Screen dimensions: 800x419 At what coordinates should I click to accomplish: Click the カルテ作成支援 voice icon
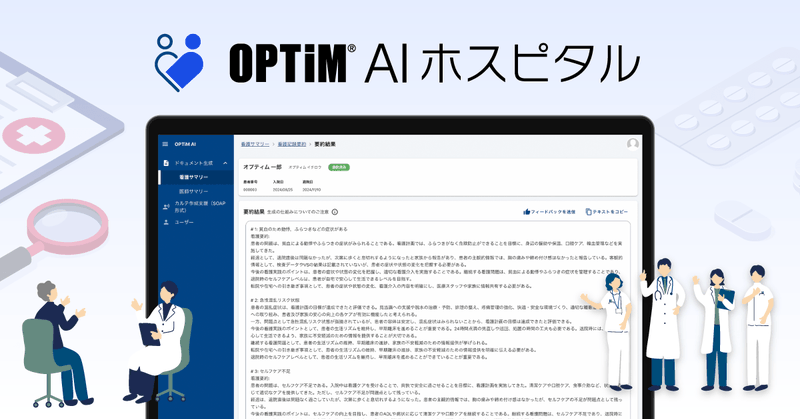point(166,207)
